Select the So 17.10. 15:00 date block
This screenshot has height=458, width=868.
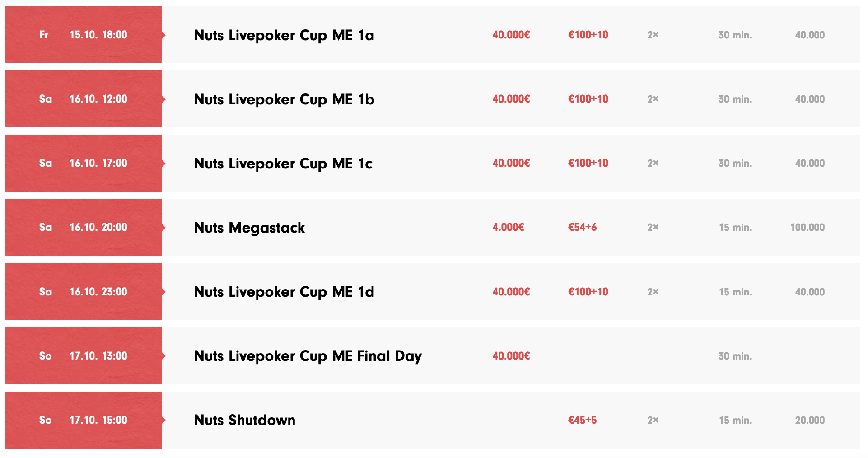[x=83, y=420]
